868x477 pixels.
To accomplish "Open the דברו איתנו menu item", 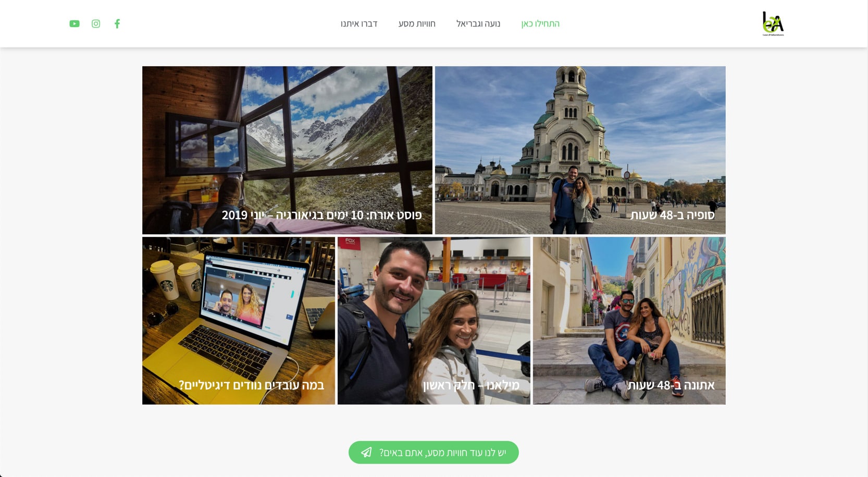I will pos(359,24).
